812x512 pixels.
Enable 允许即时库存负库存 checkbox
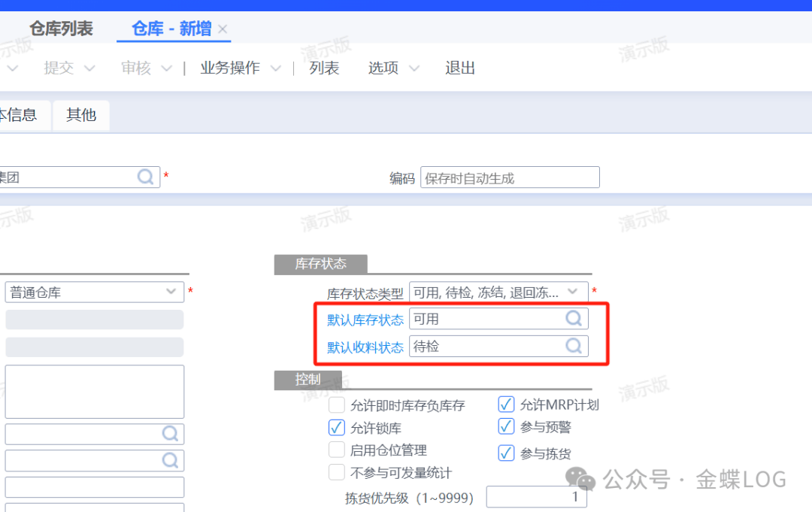pos(337,405)
